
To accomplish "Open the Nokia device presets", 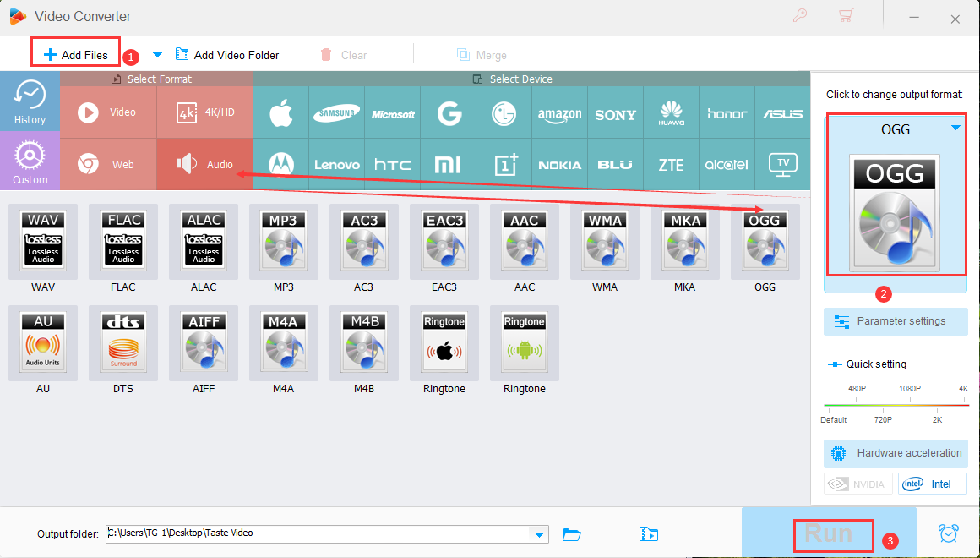I will 560,165.
